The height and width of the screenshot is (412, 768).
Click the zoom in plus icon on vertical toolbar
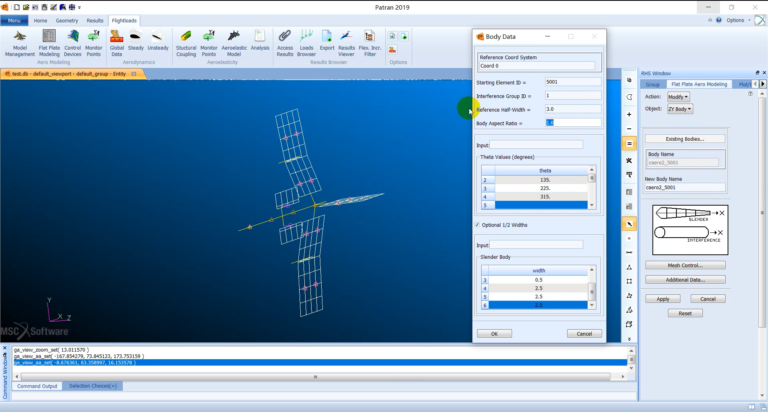point(629,114)
